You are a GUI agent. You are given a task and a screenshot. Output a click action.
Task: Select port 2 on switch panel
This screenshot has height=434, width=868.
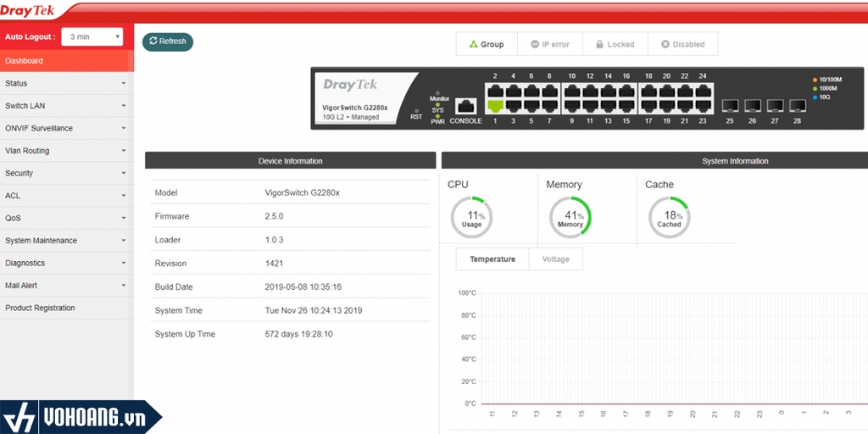pyautogui.click(x=495, y=91)
